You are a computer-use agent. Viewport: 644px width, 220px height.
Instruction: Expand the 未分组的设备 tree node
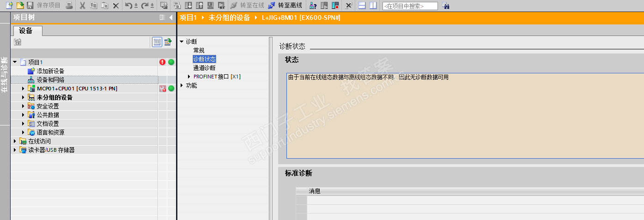tap(23, 97)
